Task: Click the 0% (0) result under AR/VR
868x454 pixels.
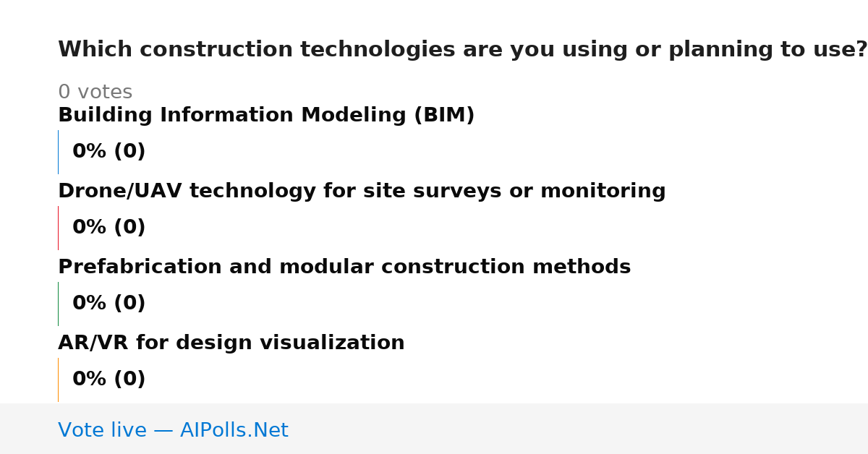Action: (109, 380)
